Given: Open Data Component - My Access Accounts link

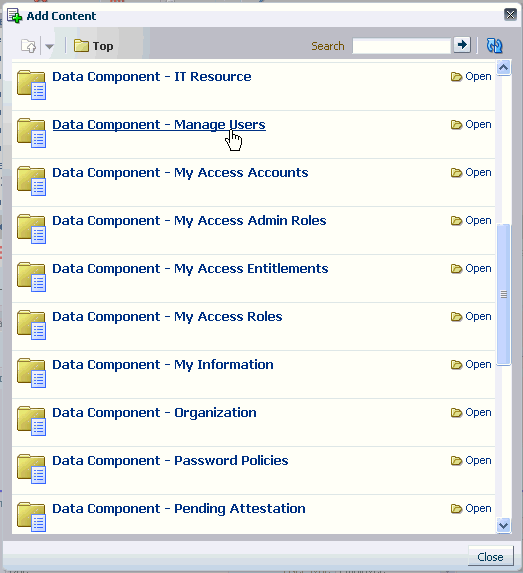Looking at the screenshot, I should [180, 173].
